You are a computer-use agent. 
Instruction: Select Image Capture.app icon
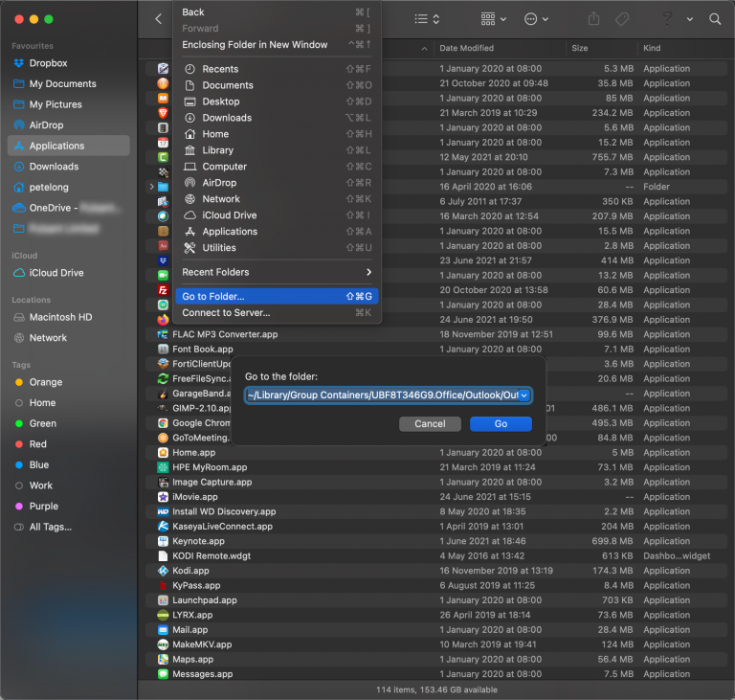[x=163, y=482]
